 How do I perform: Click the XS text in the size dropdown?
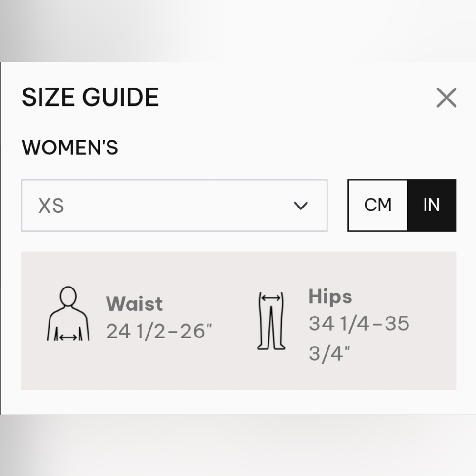51,206
